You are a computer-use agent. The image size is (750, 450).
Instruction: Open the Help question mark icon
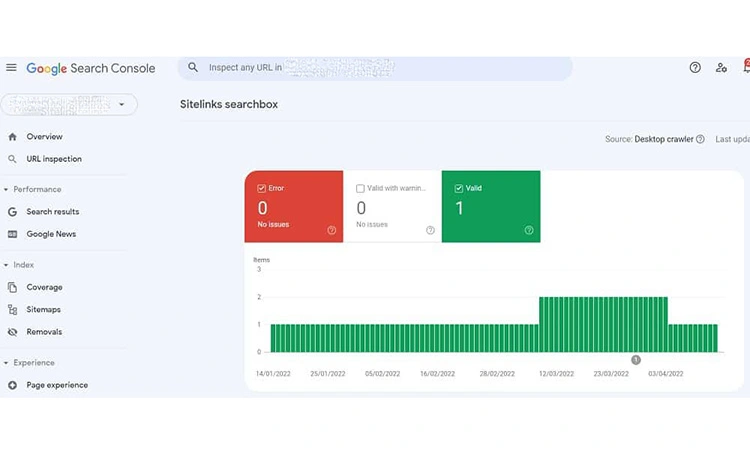695,67
